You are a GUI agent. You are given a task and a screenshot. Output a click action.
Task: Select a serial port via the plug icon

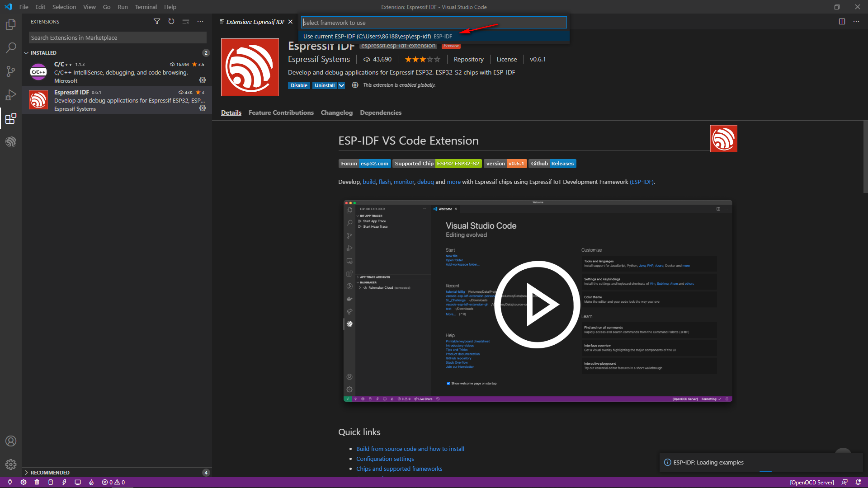tap(10, 482)
